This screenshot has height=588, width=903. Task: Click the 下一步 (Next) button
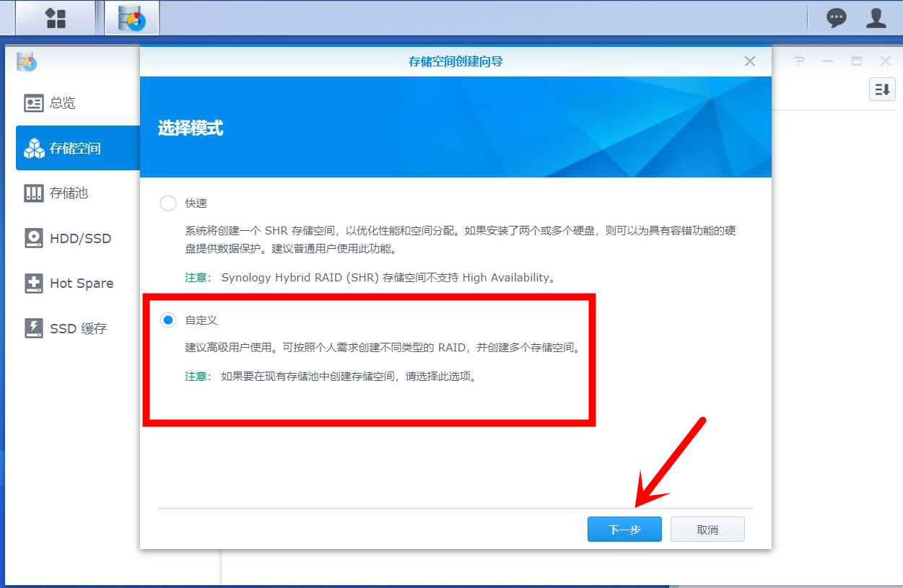click(x=624, y=529)
